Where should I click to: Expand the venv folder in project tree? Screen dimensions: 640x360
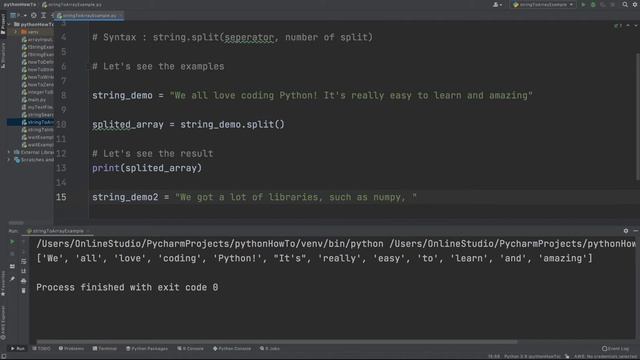coord(16,32)
